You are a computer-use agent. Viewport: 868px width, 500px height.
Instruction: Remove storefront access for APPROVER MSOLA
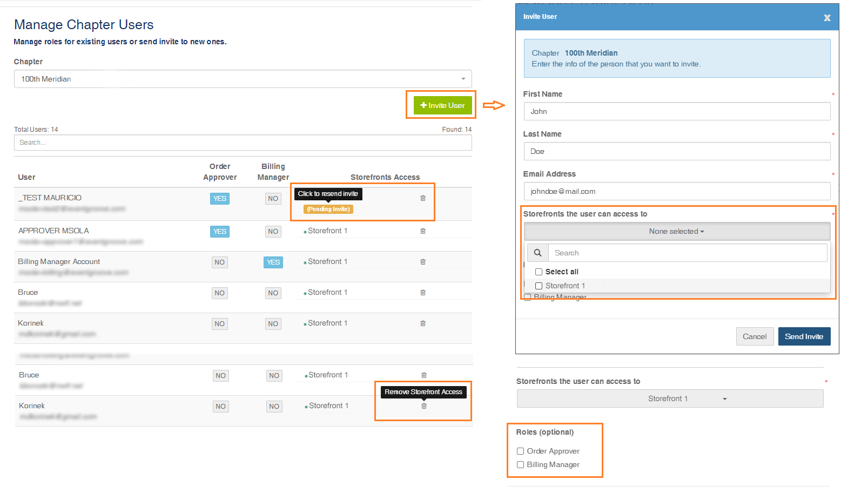click(423, 231)
